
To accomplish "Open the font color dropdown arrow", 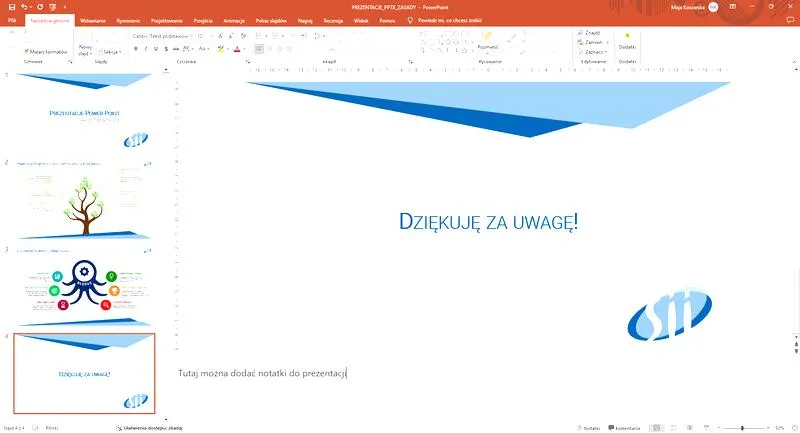I will 244,49.
